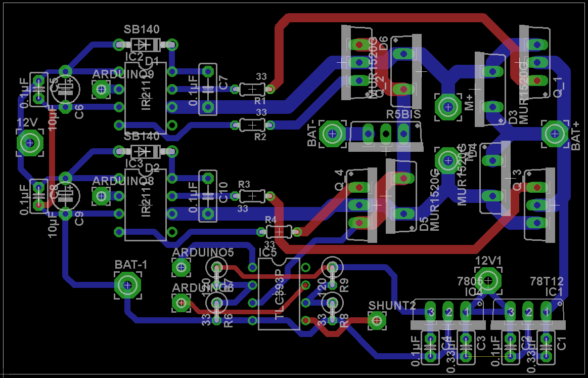Select the BAT- terminal pad
The image size is (588, 378).
(332, 133)
